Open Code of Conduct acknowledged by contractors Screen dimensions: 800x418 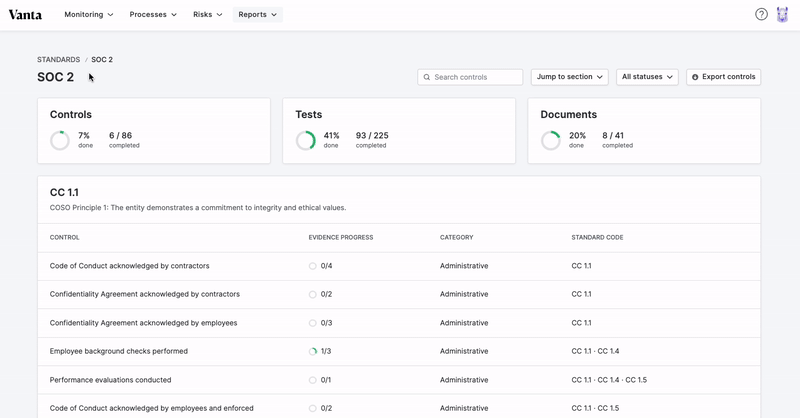click(129, 266)
